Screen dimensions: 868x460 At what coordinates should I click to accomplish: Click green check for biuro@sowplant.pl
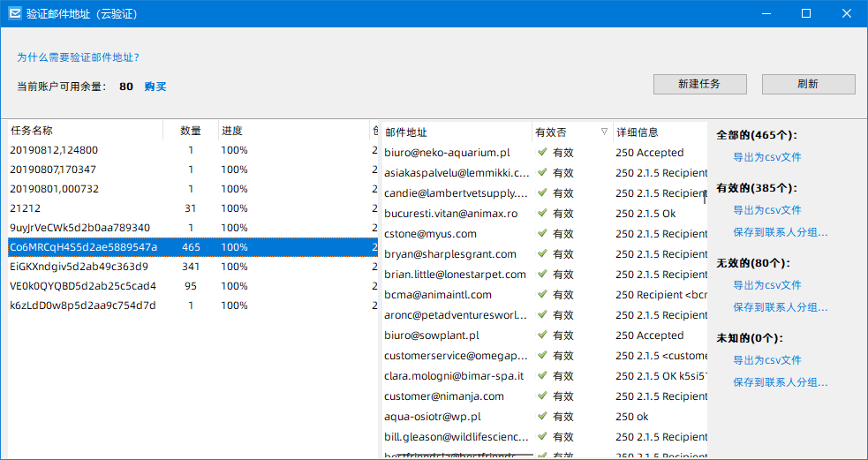click(x=542, y=335)
